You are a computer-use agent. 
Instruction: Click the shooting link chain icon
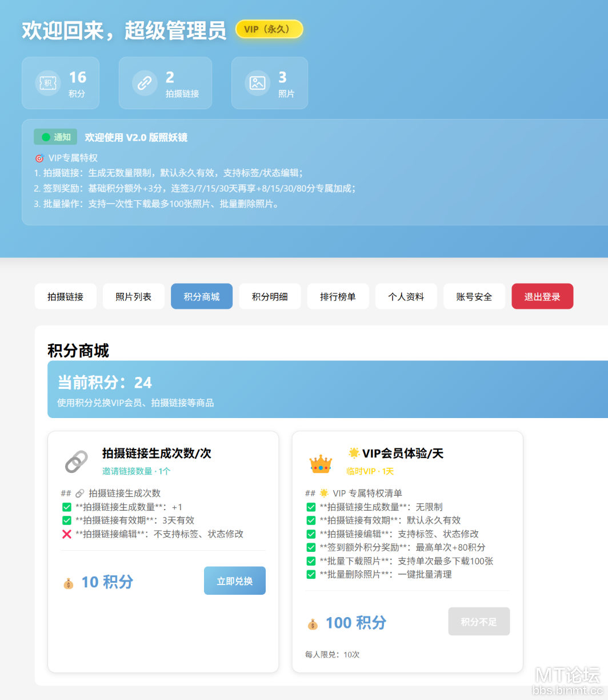pyautogui.click(x=145, y=83)
